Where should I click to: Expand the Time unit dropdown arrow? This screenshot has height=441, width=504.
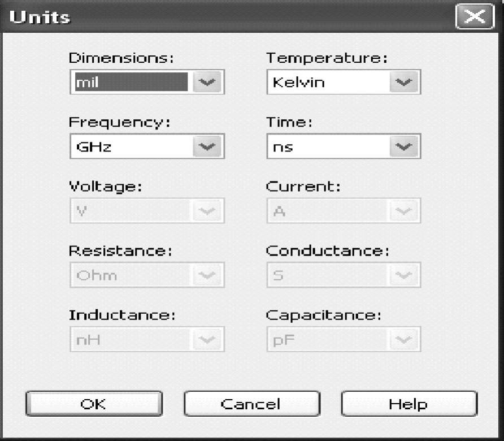(x=405, y=147)
